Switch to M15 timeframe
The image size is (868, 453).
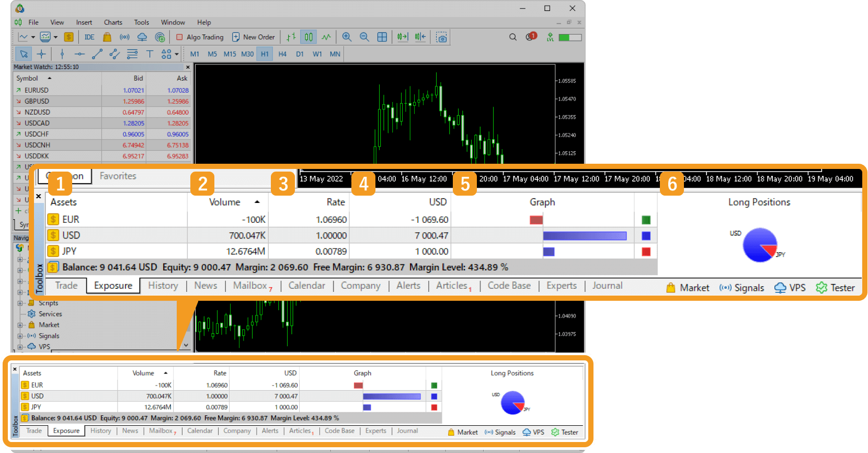coord(230,54)
